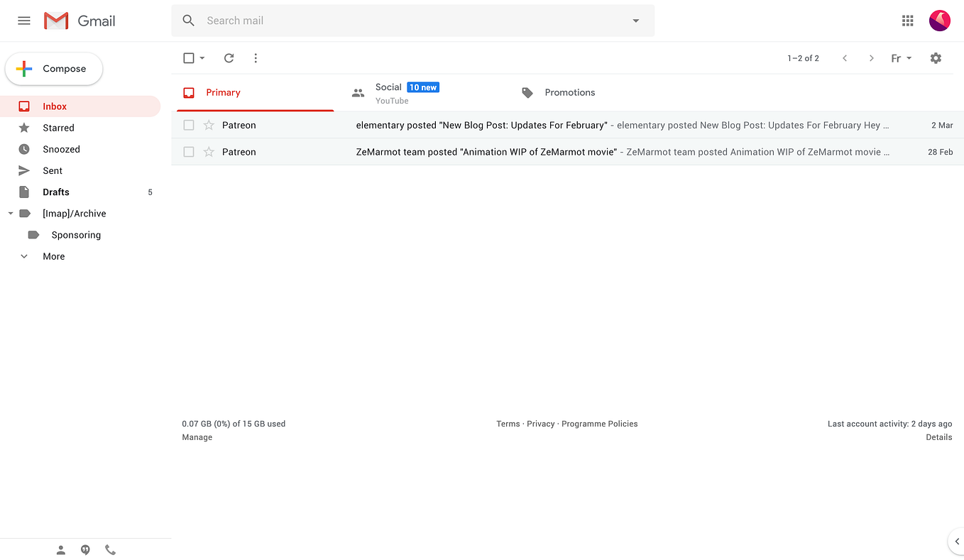964x560 pixels.
Task: Open the Privacy link in the footer
Action: pos(540,423)
